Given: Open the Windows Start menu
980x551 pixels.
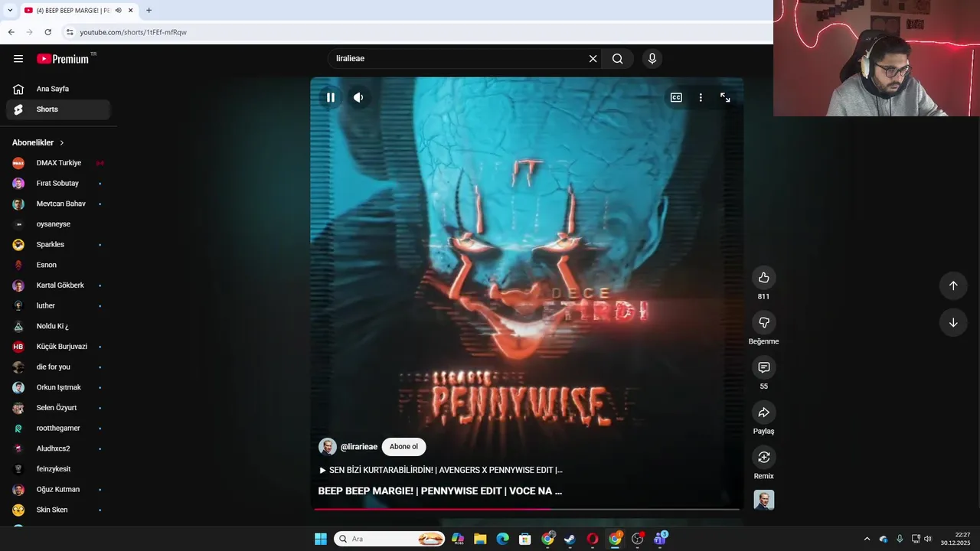Looking at the screenshot, I should [321, 539].
